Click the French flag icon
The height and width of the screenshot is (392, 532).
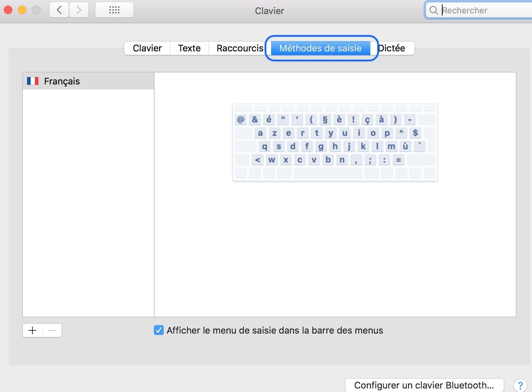click(x=33, y=81)
